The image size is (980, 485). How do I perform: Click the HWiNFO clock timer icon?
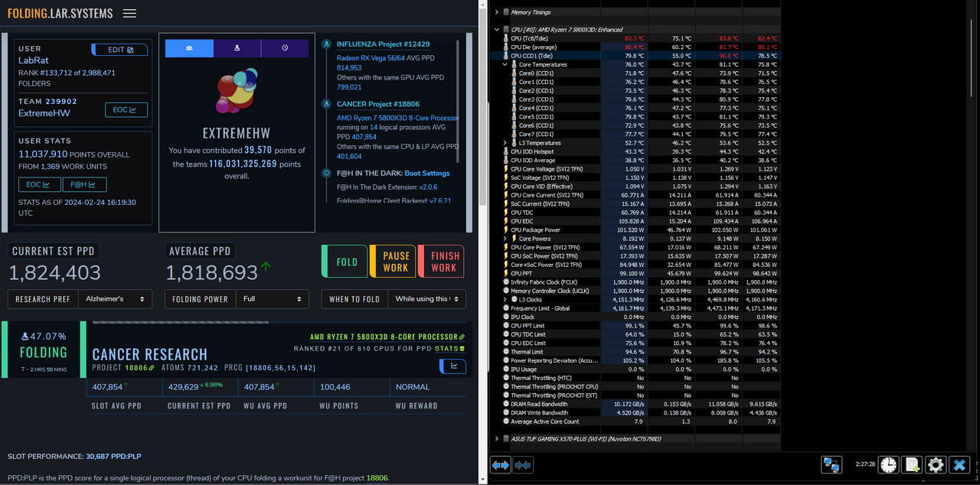(888, 464)
